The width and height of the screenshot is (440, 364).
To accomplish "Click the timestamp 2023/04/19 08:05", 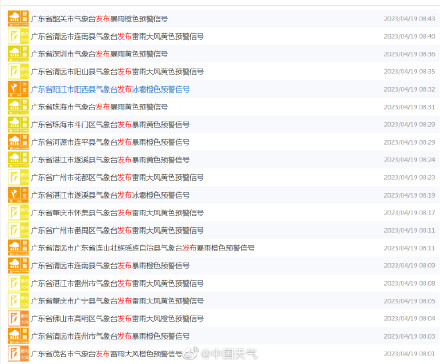I will pyautogui.click(x=409, y=301).
